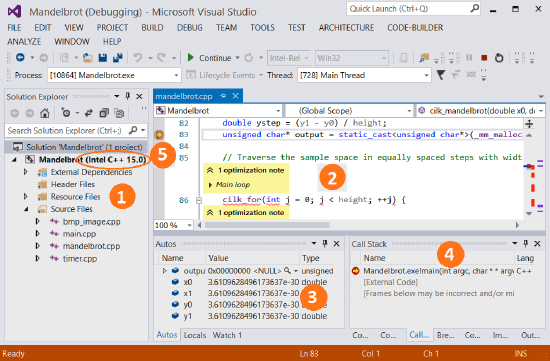The width and height of the screenshot is (550, 361).
Task: Open the DEBUG menu
Action: click(x=190, y=27)
